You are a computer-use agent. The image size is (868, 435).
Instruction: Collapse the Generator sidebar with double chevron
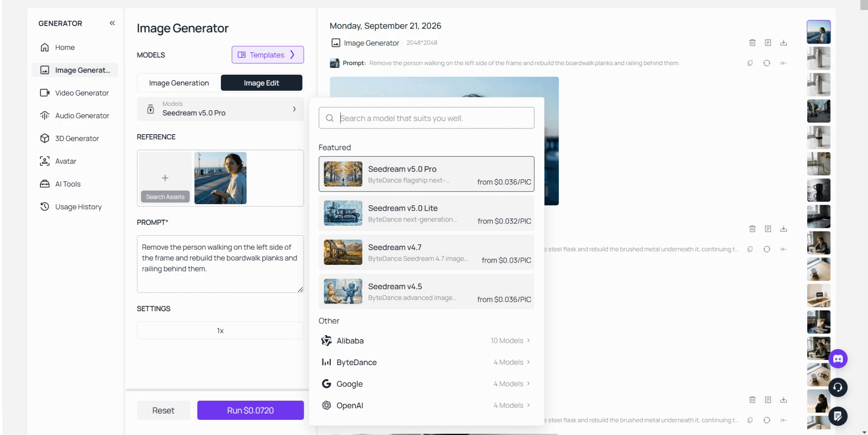pos(112,23)
